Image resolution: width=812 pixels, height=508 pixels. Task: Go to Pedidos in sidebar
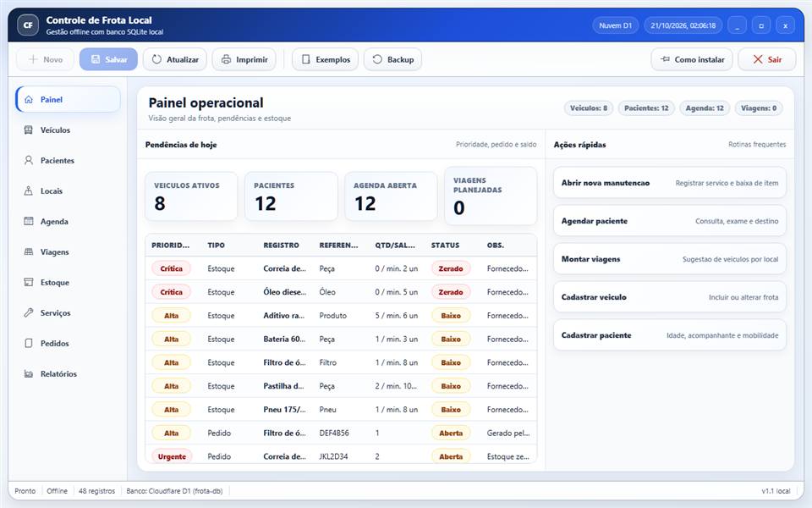[x=68, y=343]
